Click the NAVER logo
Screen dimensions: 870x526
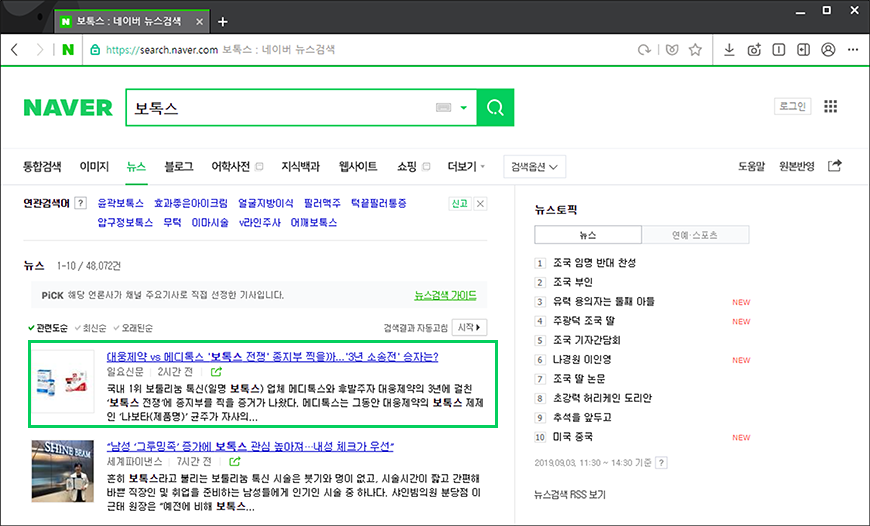(x=68, y=108)
